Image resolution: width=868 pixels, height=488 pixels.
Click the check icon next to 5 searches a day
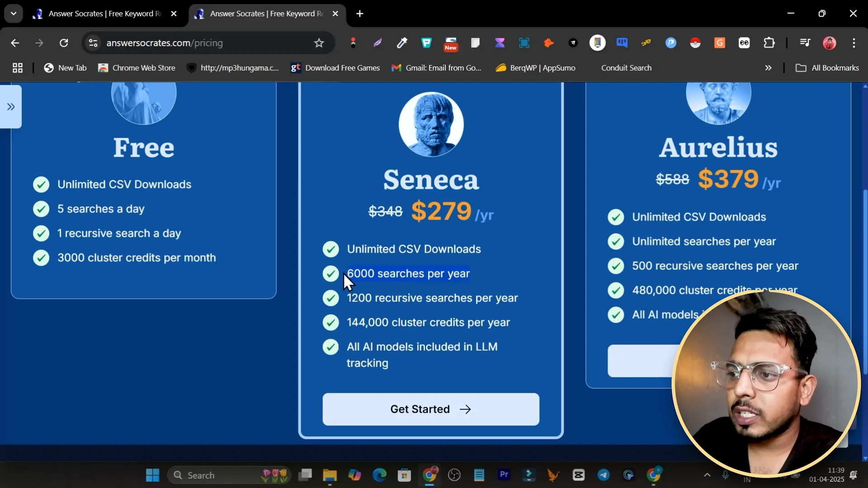tap(41, 209)
